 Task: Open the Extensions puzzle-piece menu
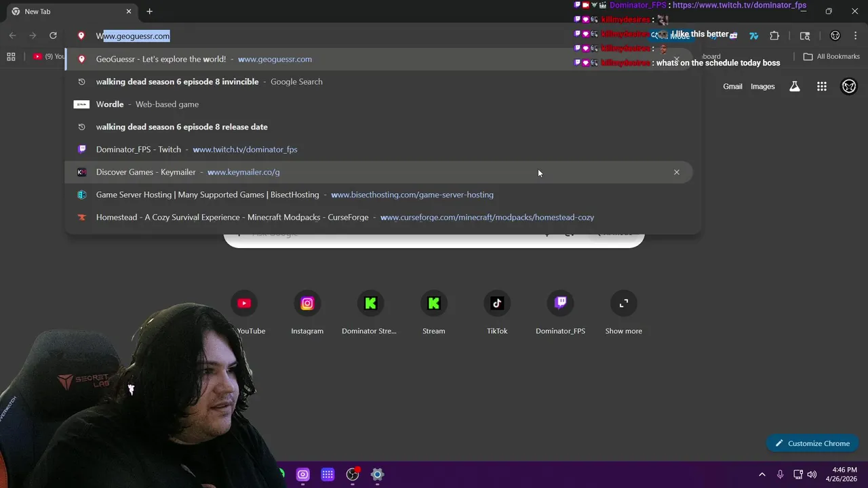[x=774, y=36]
